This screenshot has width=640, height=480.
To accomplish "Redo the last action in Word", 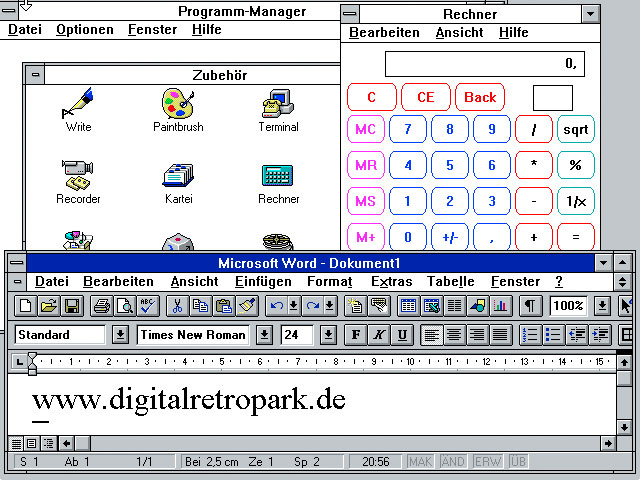I will coord(313,306).
